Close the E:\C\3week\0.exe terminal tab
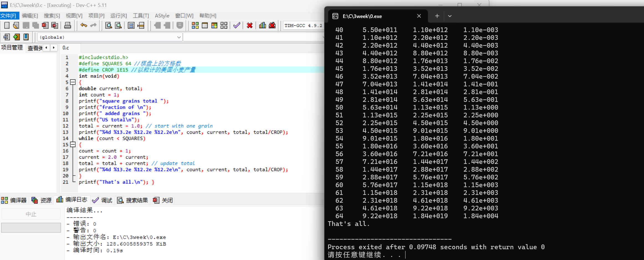Screen dimensions: 644x260 [x=419, y=16]
